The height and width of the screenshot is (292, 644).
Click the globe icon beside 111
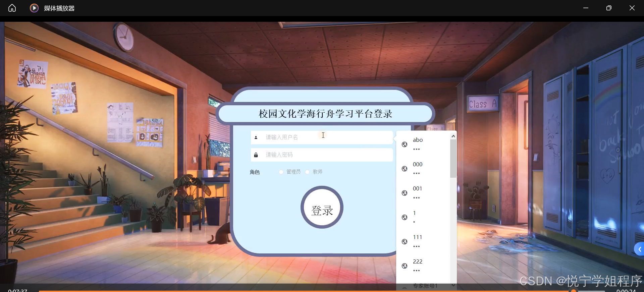(x=405, y=242)
